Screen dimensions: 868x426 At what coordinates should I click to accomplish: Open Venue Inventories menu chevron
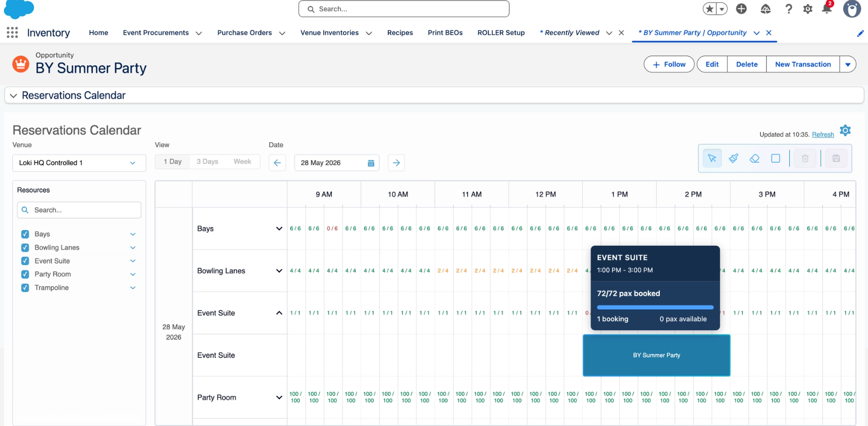click(x=369, y=33)
